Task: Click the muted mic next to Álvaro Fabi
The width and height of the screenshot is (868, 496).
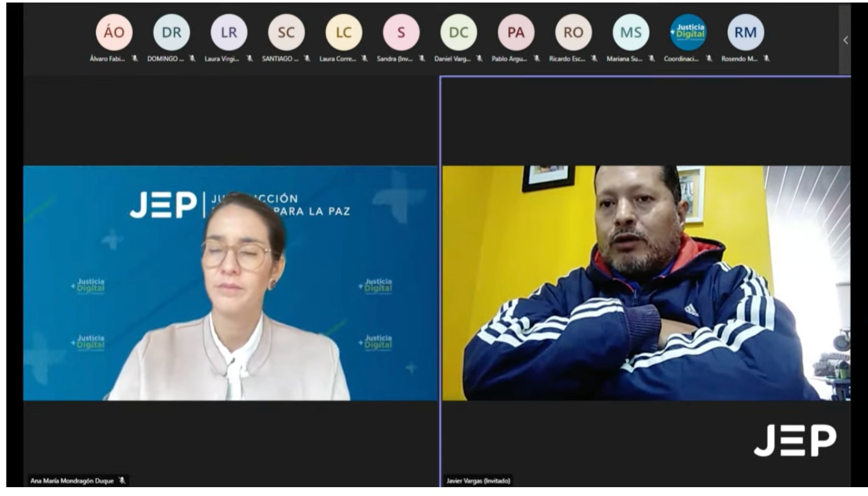Action: (135, 59)
